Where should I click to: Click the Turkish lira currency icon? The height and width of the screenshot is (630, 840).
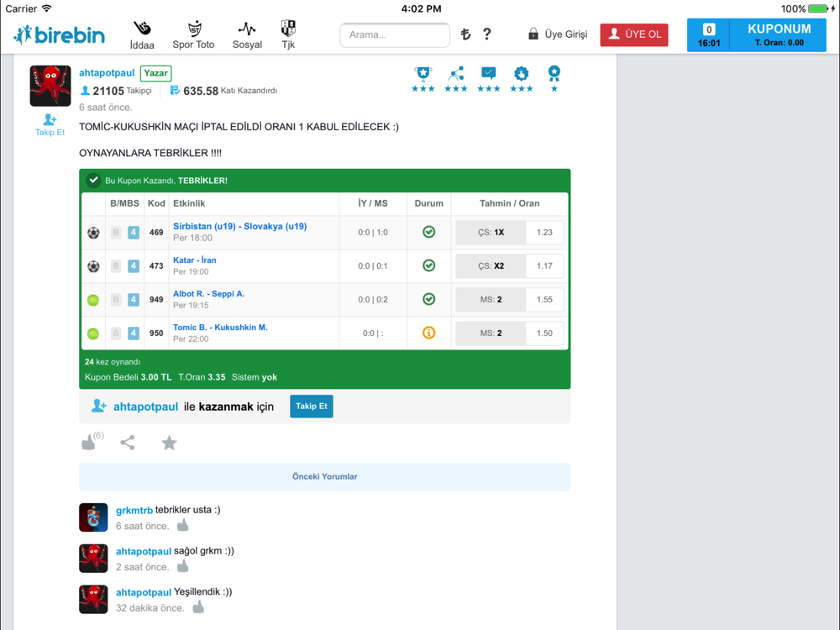(x=465, y=34)
